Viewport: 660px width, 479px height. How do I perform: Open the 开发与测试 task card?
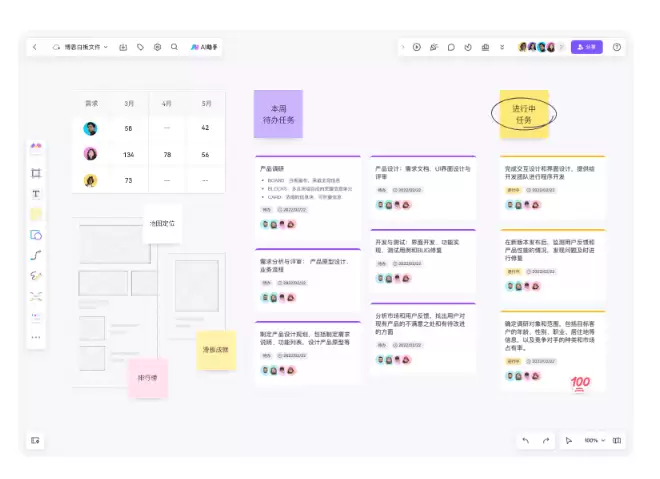click(423, 261)
